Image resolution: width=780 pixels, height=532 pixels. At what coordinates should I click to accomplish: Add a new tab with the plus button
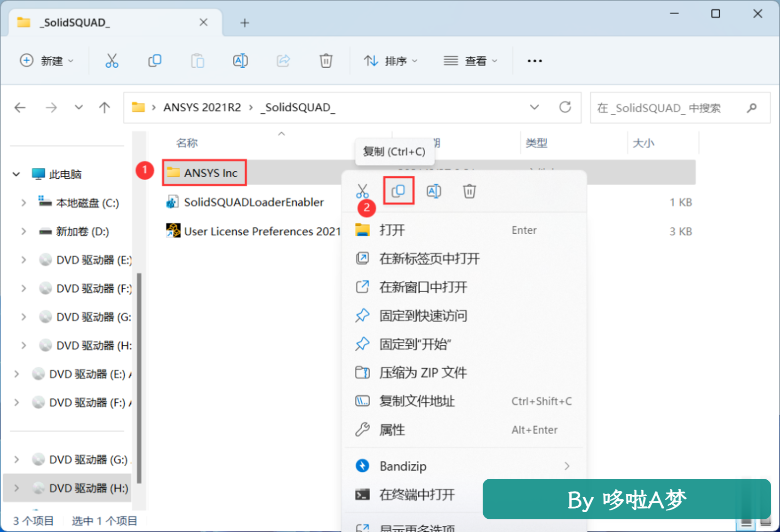pyautogui.click(x=245, y=23)
